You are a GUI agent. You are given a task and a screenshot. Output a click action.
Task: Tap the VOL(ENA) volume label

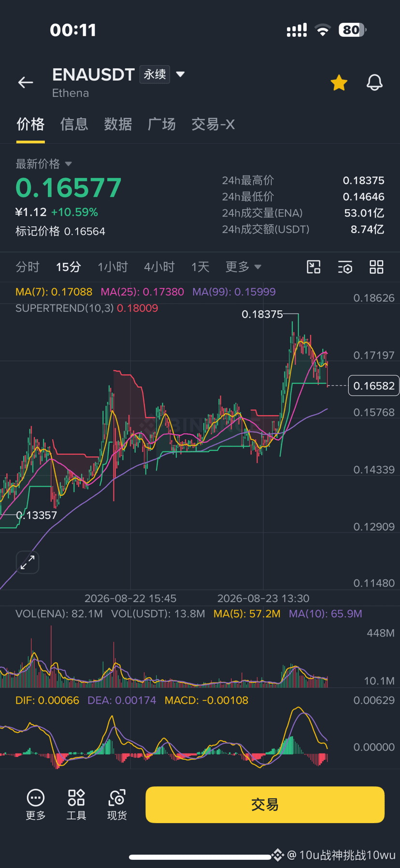coord(59,614)
